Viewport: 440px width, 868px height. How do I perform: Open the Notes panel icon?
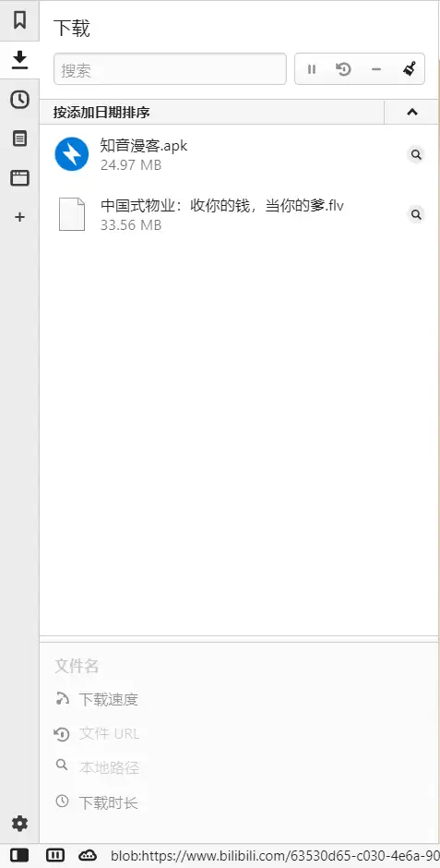click(19, 139)
